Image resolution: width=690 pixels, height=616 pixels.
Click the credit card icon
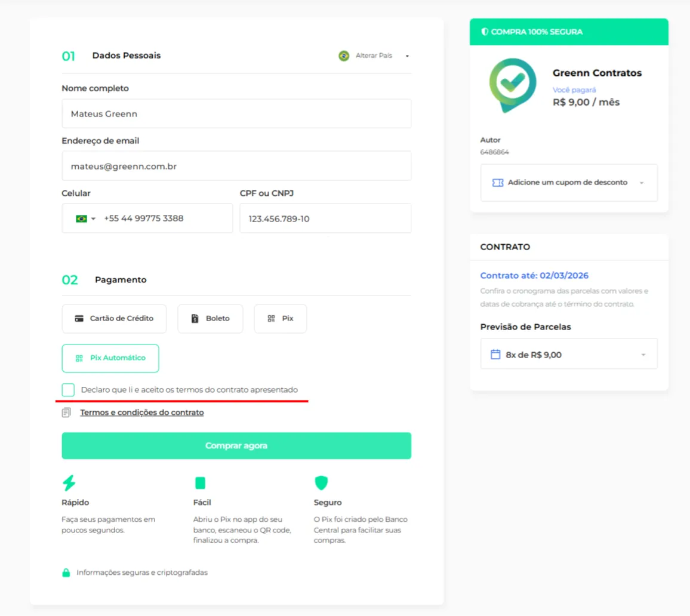pos(79,319)
